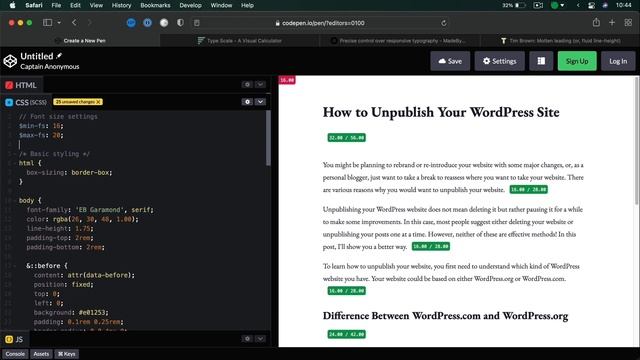Reload the page
Viewport: 640px width, 360px height.
[444, 23]
